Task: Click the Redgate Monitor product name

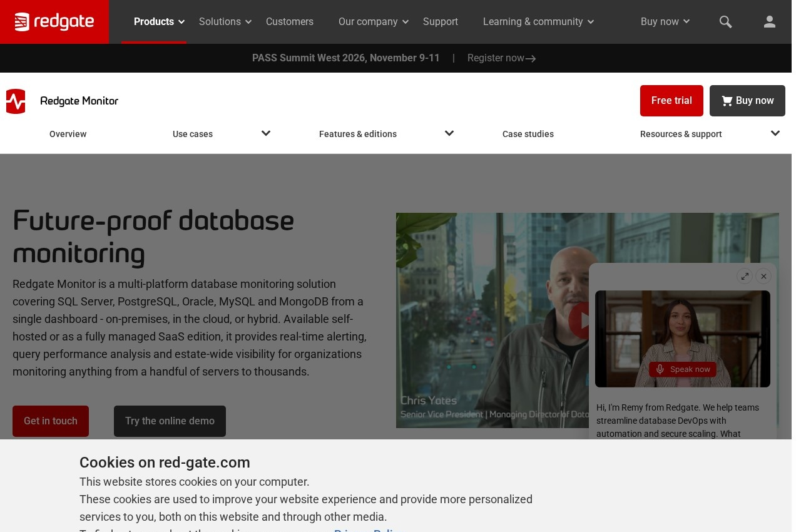Action: click(79, 101)
